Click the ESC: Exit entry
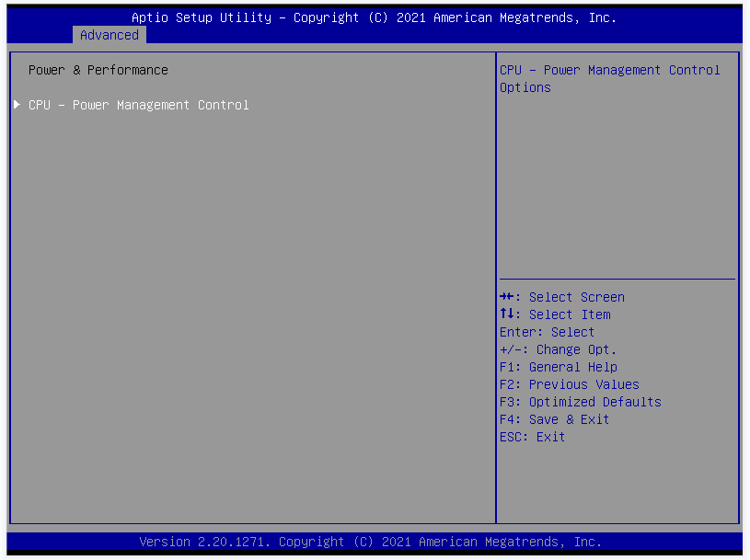Screen dimensions: 750x560 click(x=532, y=437)
